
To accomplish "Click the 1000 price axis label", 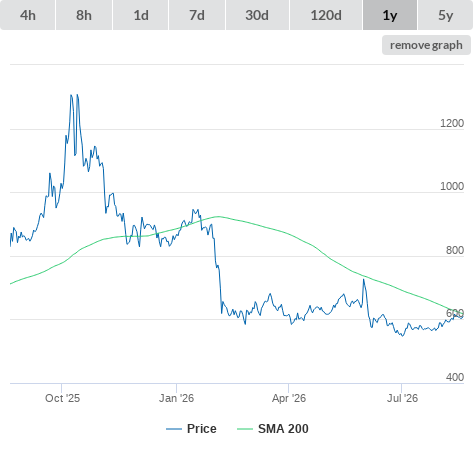I will pyautogui.click(x=452, y=186).
